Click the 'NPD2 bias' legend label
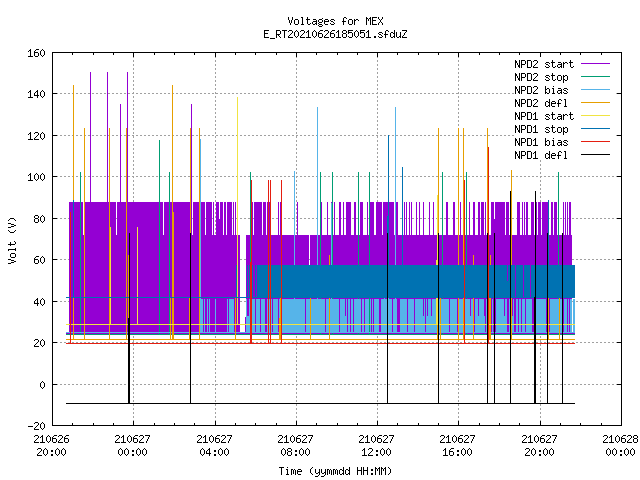The height and width of the screenshot is (480, 640). tap(541, 90)
